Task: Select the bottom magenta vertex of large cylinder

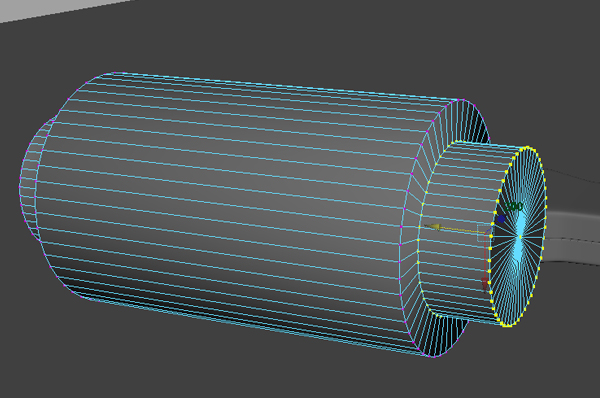Action: 434,357
